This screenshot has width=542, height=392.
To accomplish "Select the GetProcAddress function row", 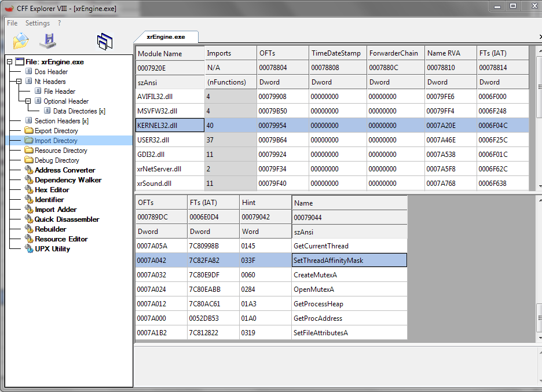I will coord(317,318).
